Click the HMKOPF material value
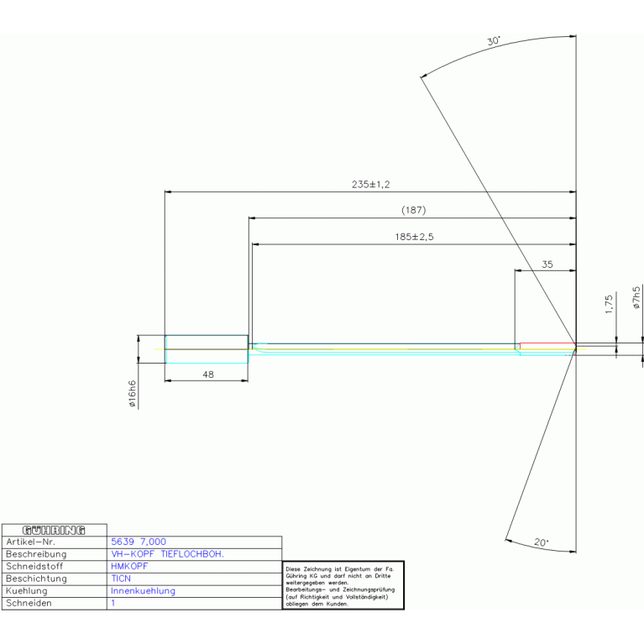The height and width of the screenshot is (644, 644). (x=129, y=567)
